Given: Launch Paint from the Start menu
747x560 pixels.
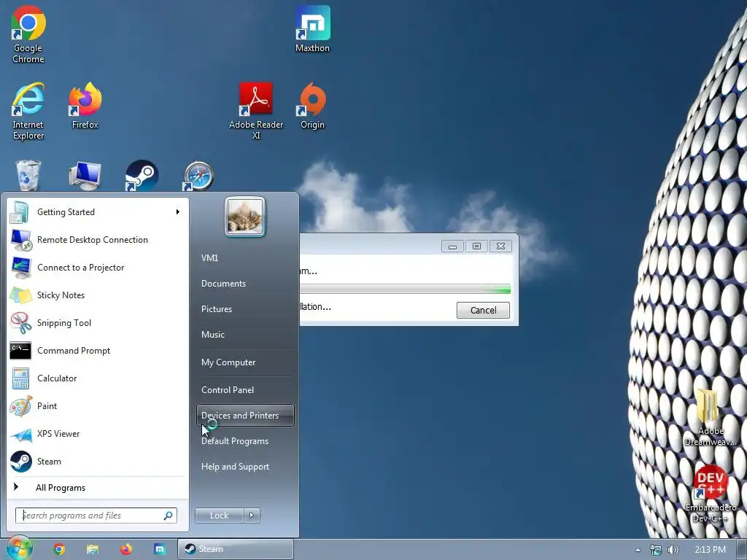Looking at the screenshot, I should pos(96,405).
